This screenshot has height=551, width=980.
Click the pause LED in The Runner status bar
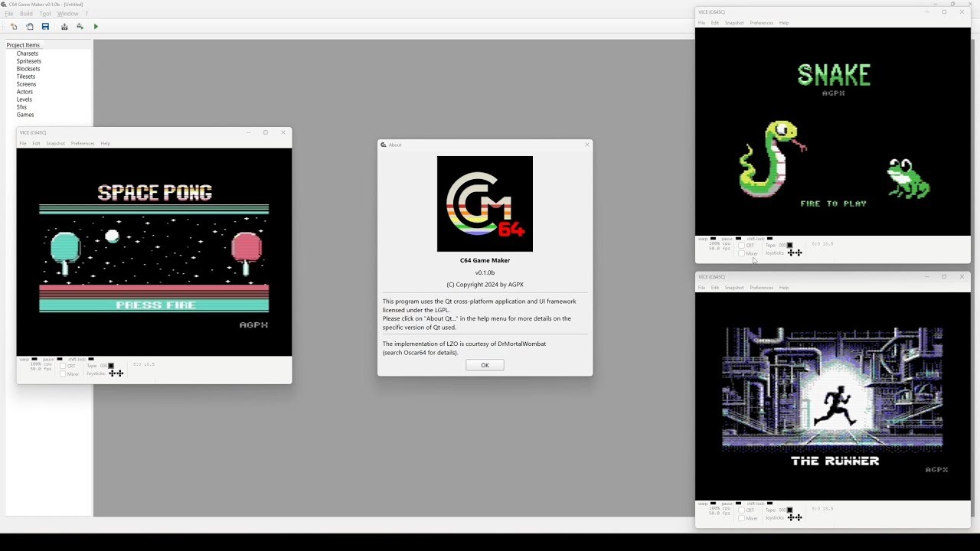coord(738,503)
